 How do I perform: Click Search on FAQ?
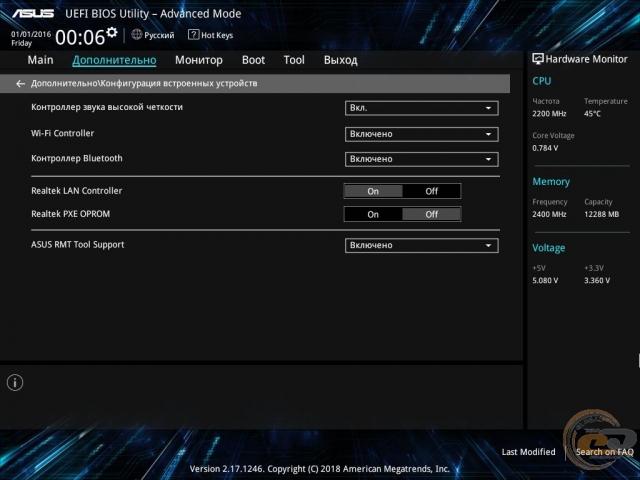(x=604, y=452)
